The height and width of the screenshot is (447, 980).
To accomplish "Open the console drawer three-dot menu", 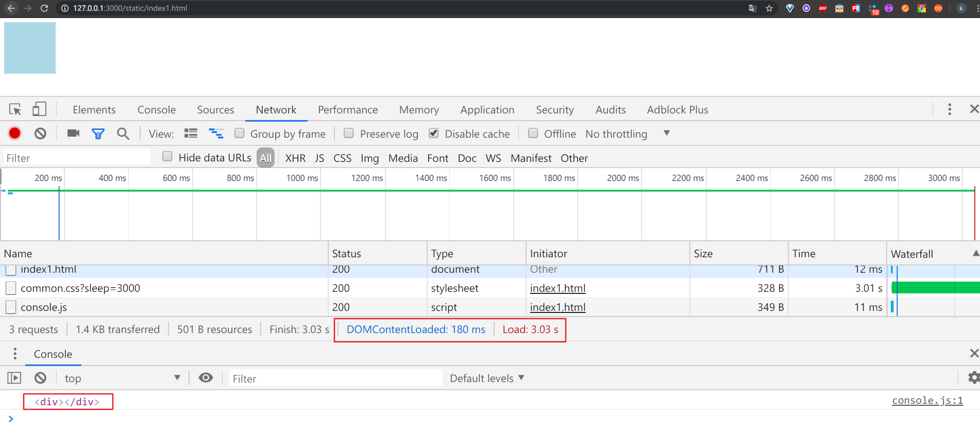I will point(15,354).
